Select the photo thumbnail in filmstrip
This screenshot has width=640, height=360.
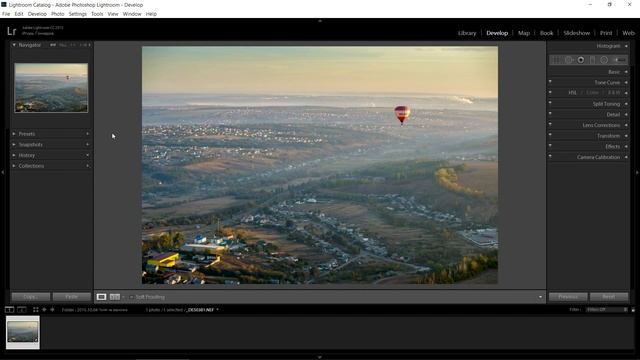click(23, 332)
